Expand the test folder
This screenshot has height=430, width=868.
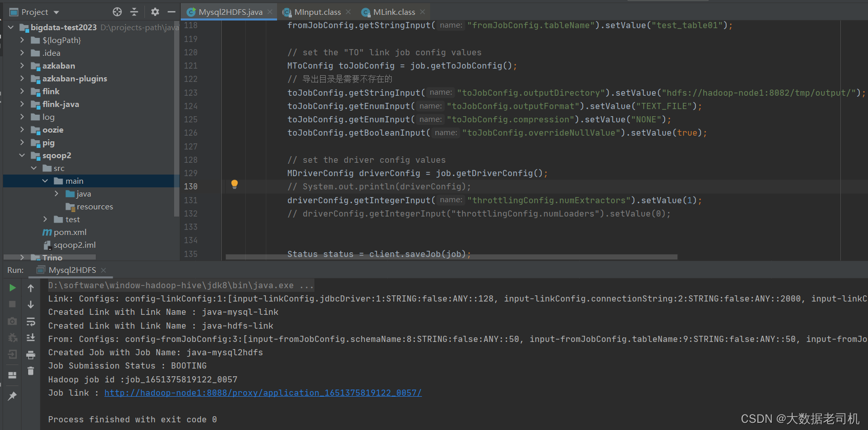pos(45,219)
